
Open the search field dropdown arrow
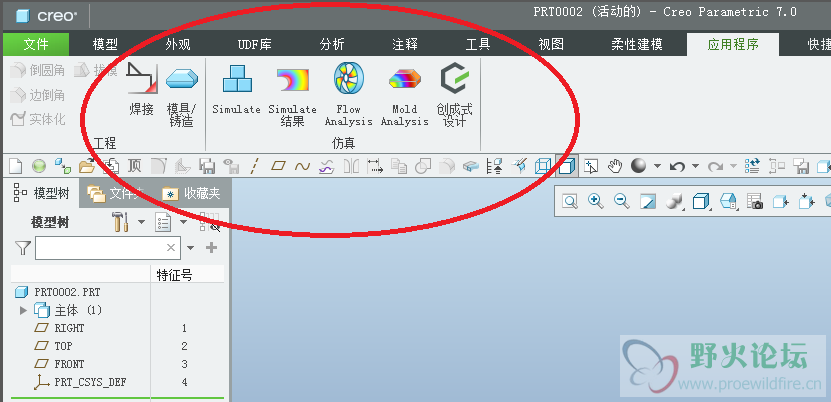click(191, 248)
